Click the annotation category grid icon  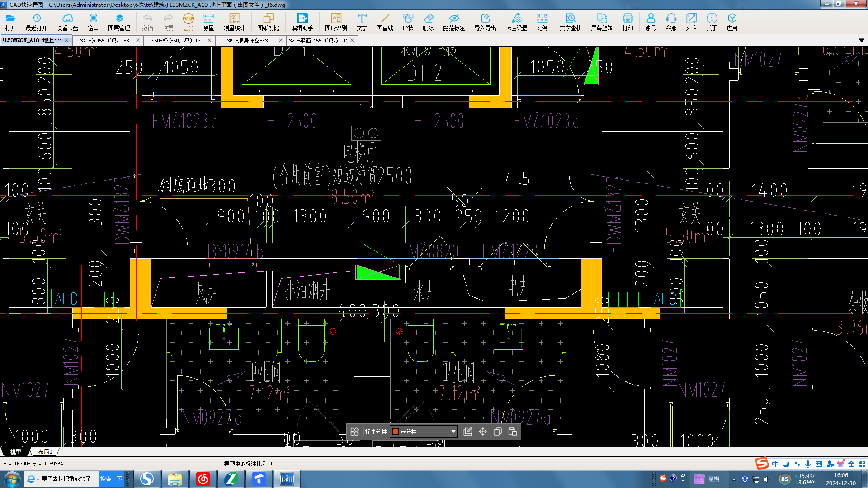tap(354, 432)
